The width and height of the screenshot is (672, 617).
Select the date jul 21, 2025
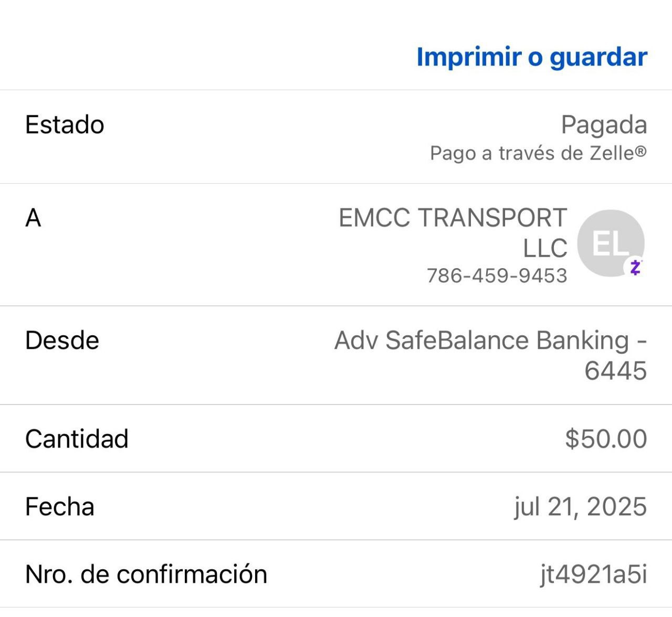click(x=580, y=507)
